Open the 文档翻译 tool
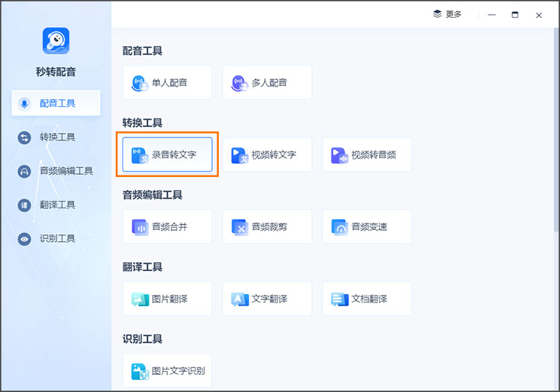The width and height of the screenshot is (560, 392). [x=367, y=299]
